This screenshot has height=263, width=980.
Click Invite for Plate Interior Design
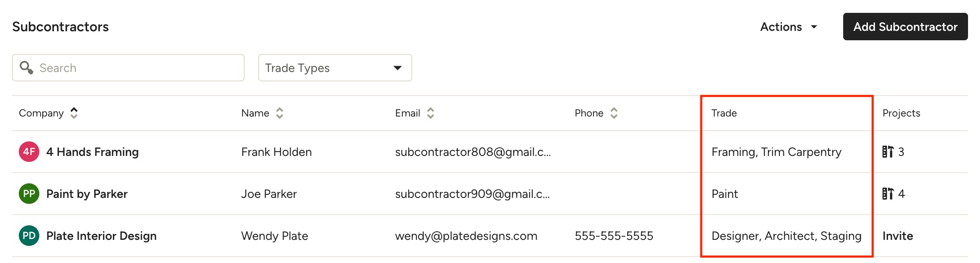pos(898,236)
